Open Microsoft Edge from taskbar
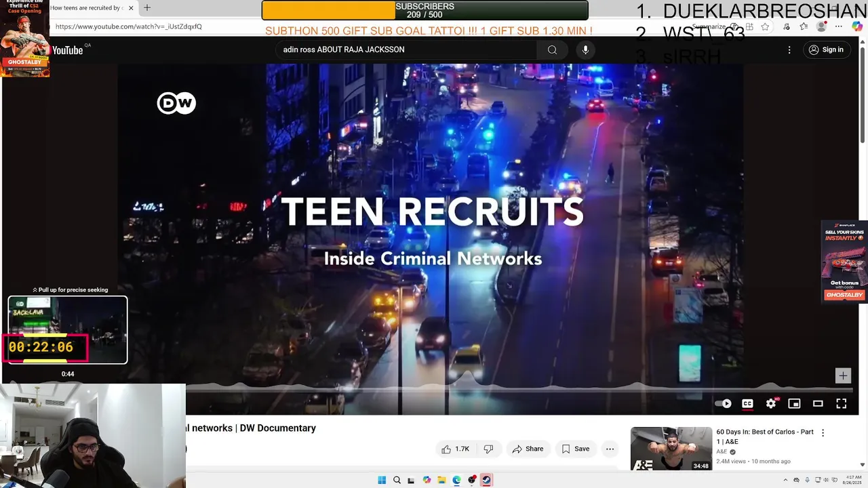Image resolution: width=868 pixels, height=488 pixels. click(x=456, y=480)
